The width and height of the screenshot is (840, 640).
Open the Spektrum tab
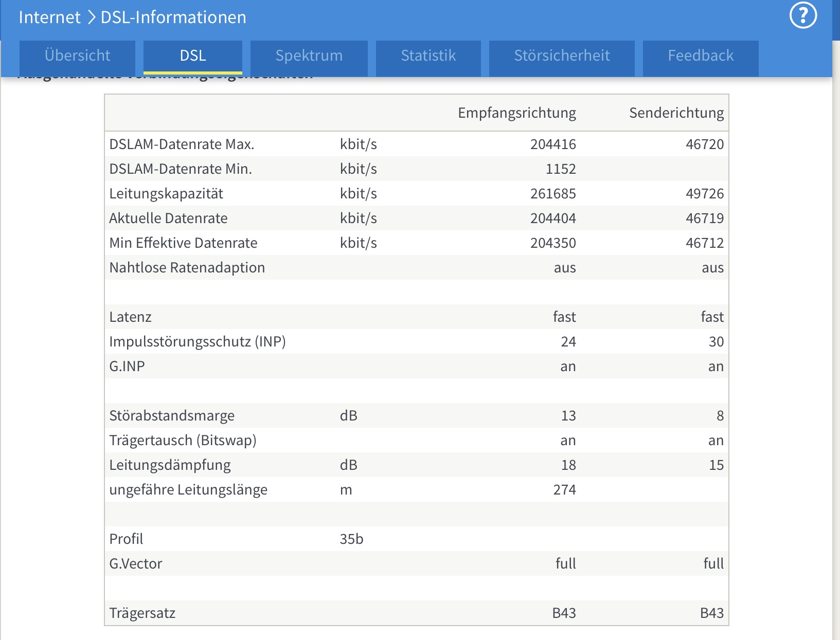pyautogui.click(x=309, y=58)
